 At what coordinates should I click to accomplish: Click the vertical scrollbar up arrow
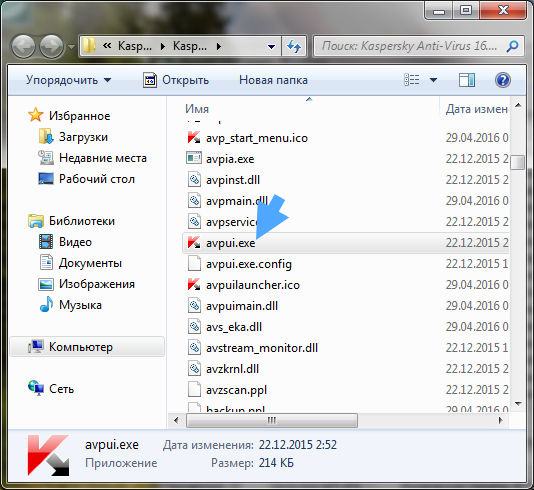(518, 106)
